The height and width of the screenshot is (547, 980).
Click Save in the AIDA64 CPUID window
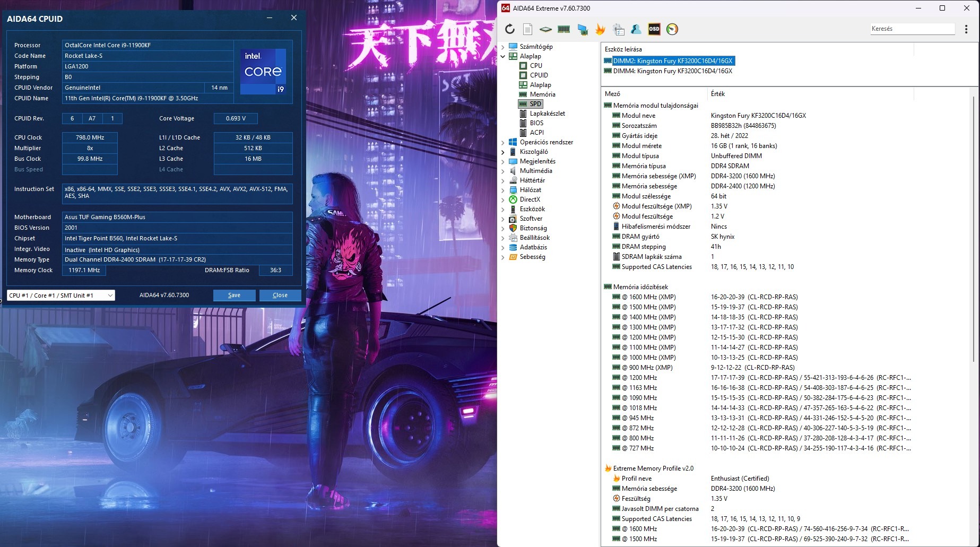(x=234, y=296)
